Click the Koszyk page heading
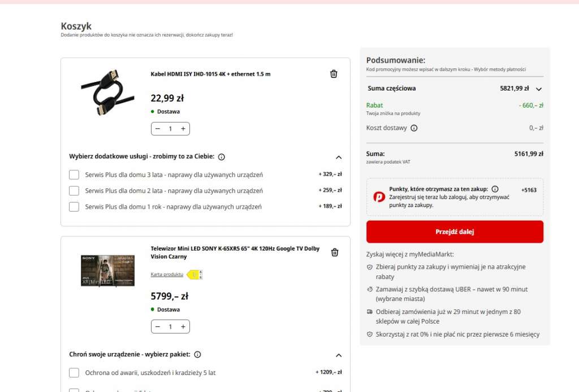This screenshot has width=579, height=392. click(75, 26)
